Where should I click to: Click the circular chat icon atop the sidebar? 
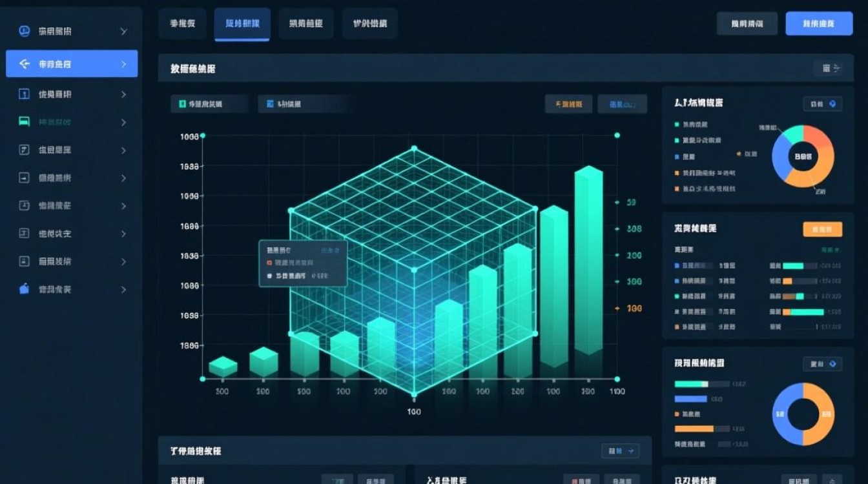[x=25, y=30]
